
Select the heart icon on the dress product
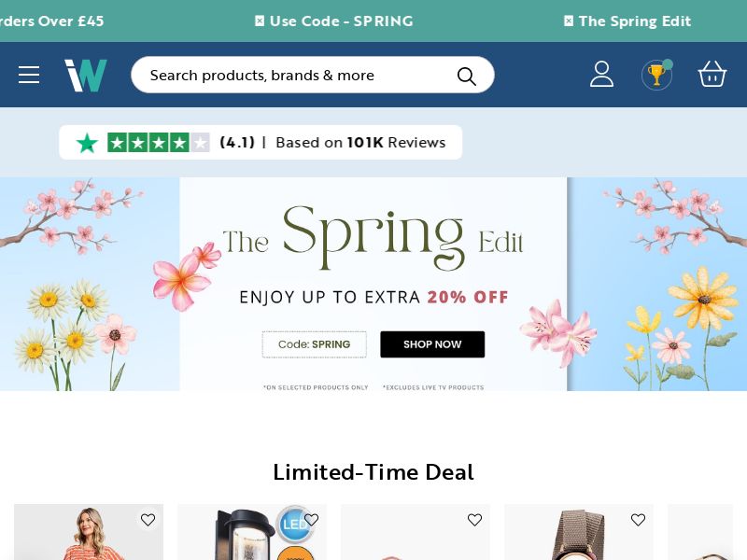[x=148, y=520]
